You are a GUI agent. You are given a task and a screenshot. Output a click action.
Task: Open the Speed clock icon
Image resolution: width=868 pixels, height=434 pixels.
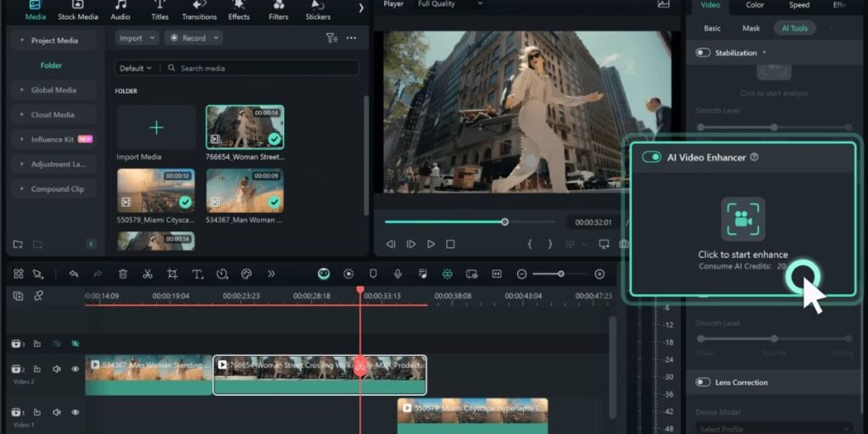click(x=222, y=274)
